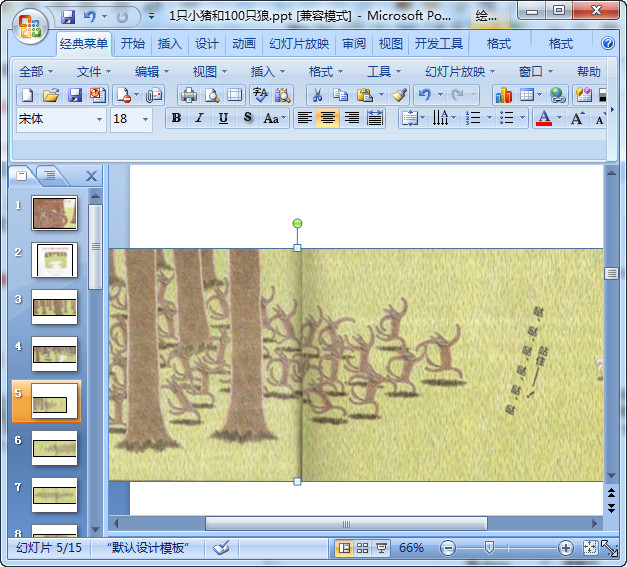Click the zoom in plus button
Screen dimensions: 627x567
click(565, 548)
